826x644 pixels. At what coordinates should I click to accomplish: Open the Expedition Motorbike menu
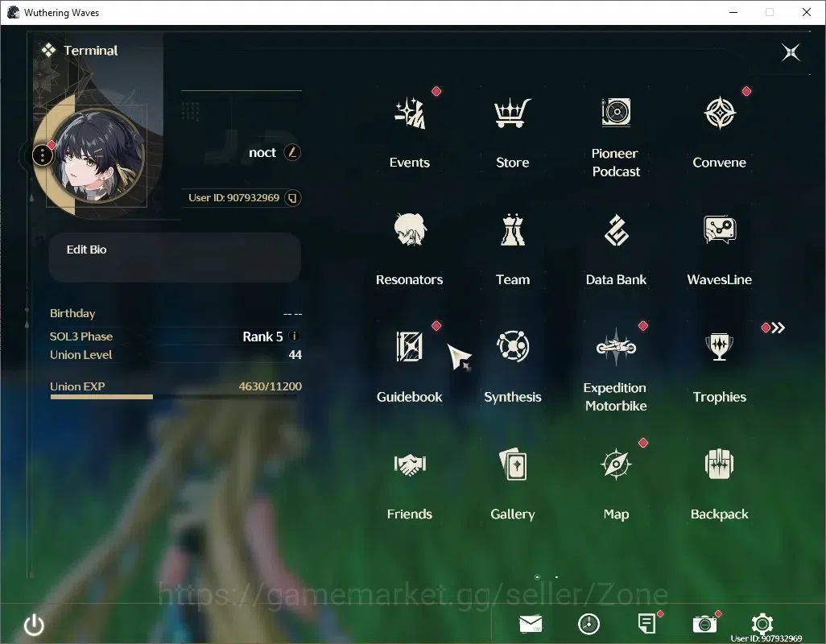click(616, 346)
